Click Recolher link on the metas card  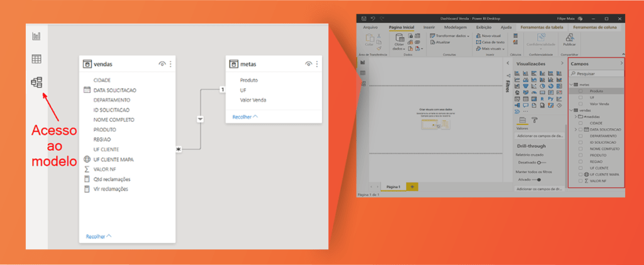click(x=245, y=117)
